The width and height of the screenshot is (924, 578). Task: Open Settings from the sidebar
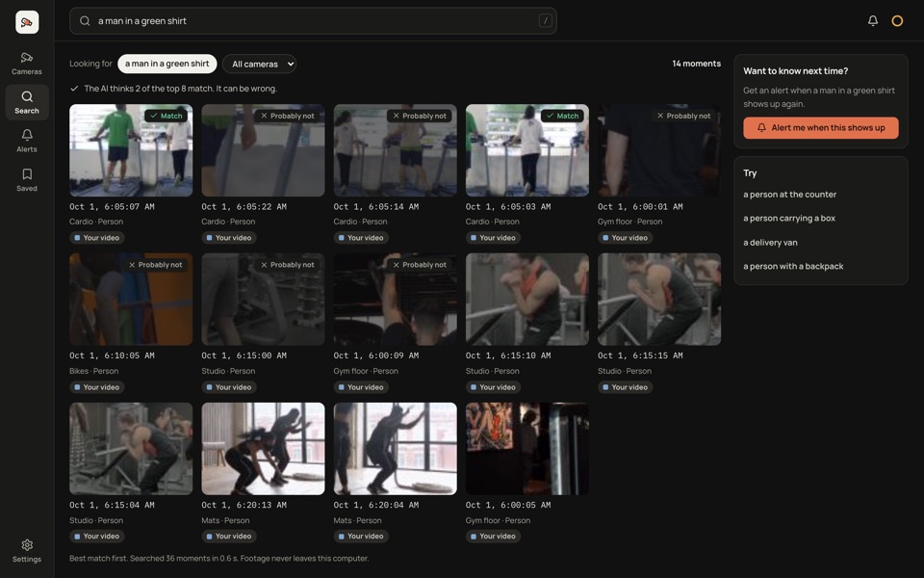tap(27, 551)
